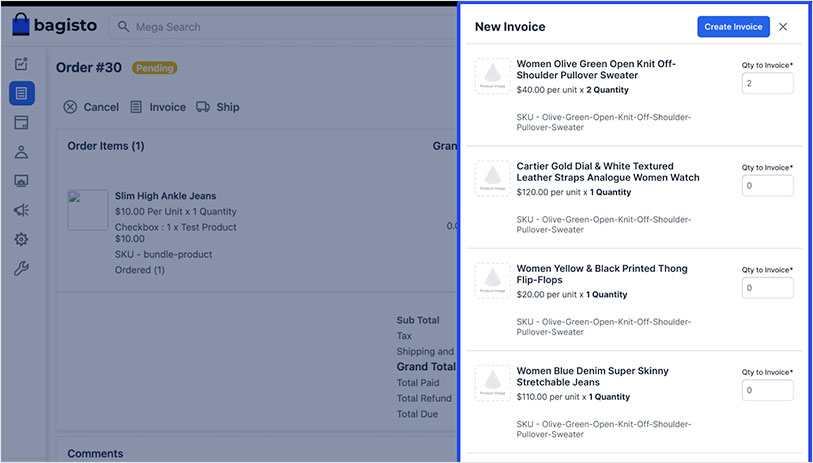813x463 pixels.
Task: Click the Checkbox : 1 x Test Product text
Action: 176,227
